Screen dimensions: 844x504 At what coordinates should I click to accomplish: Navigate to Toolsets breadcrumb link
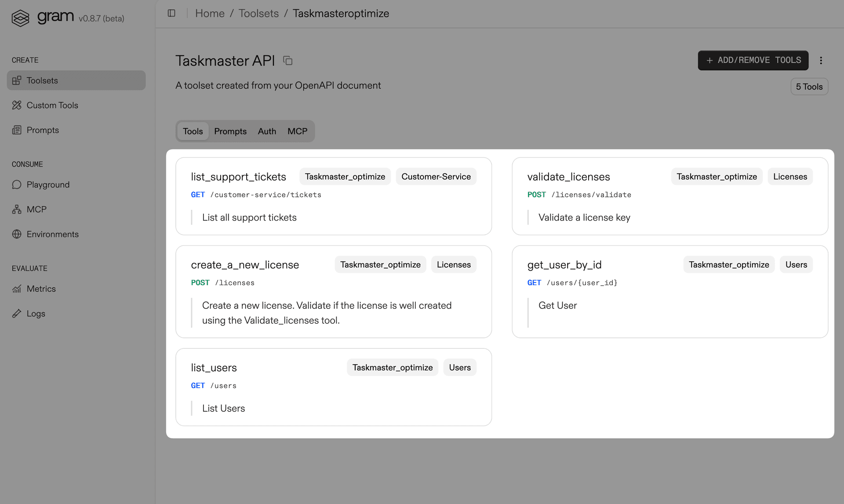coord(258,13)
